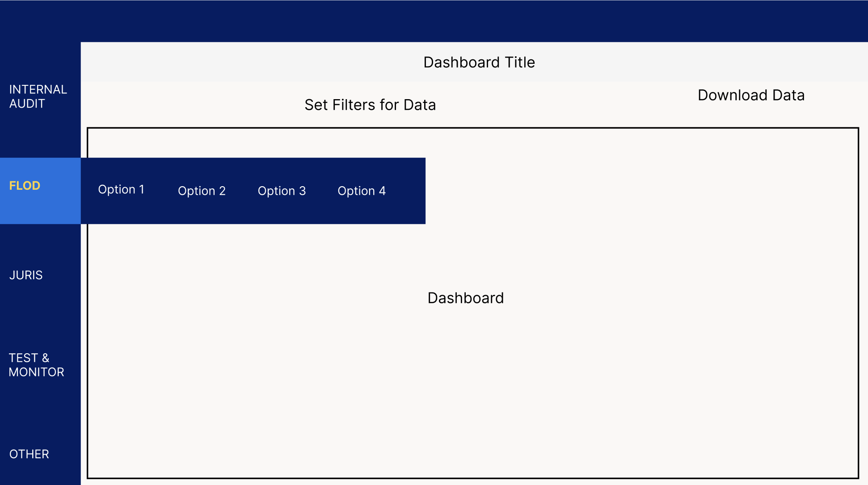868x485 pixels.
Task: Click the Dashboard label in main panel
Action: click(x=465, y=298)
